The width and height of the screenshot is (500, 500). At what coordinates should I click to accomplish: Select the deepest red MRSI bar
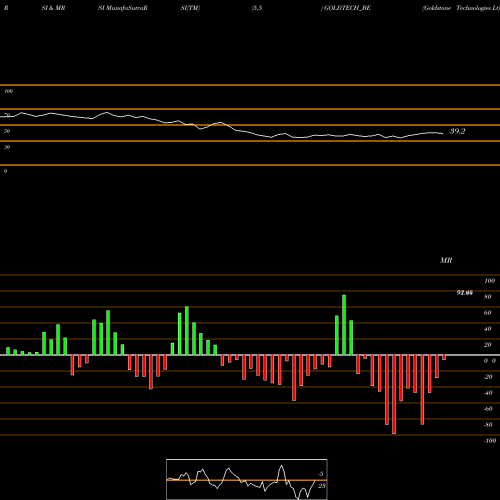coord(394,395)
